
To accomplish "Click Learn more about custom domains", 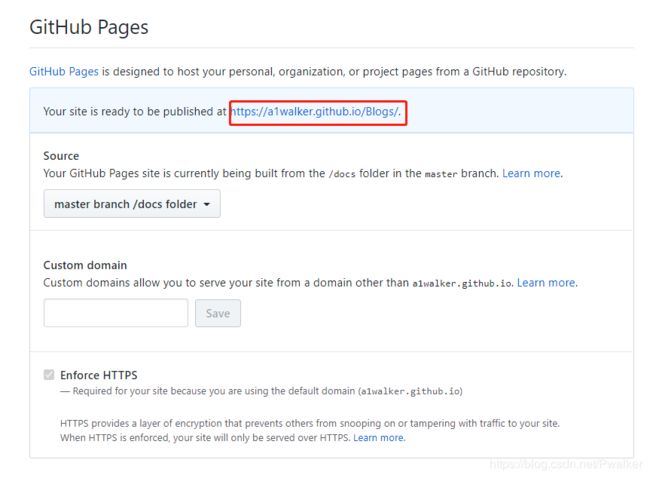I will (x=547, y=283).
